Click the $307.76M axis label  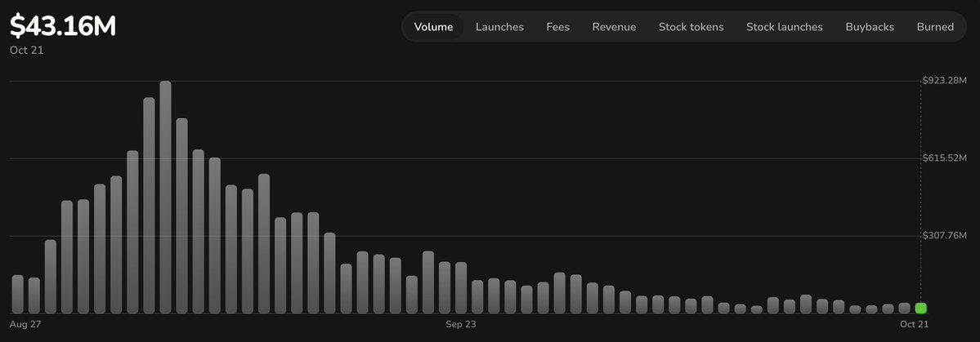tap(944, 235)
